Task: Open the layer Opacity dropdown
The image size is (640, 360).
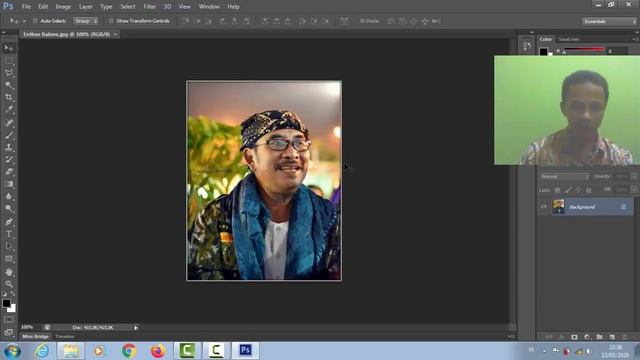Action: (634, 177)
